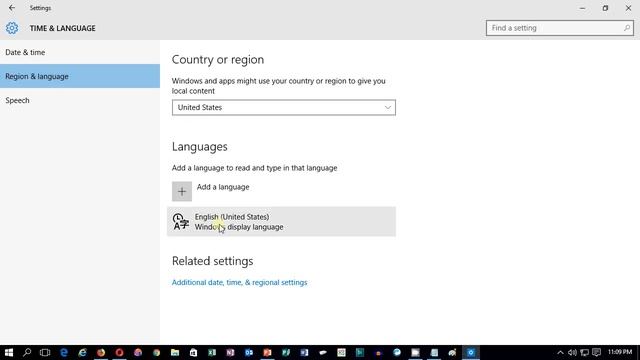Click the Settings gear icon in header
This screenshot has width=640, height=360.
point(12,28)
